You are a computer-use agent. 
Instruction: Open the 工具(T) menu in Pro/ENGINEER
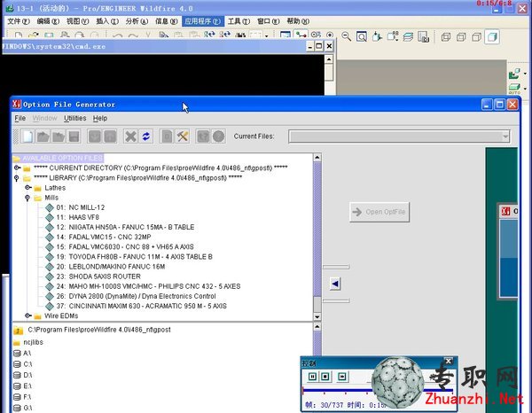pos(239,21)
